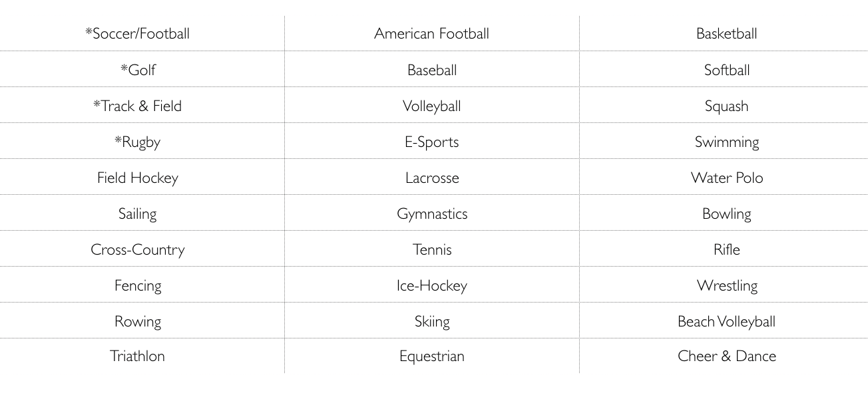Screen dimensions: 868x395
Task: Click the *Soccer/Football entry
Action: pos(137,34)
